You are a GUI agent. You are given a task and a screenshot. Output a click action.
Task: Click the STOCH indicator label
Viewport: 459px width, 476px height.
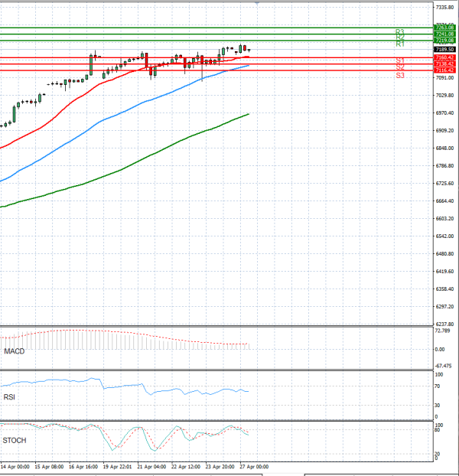click(x=15, y=441)
